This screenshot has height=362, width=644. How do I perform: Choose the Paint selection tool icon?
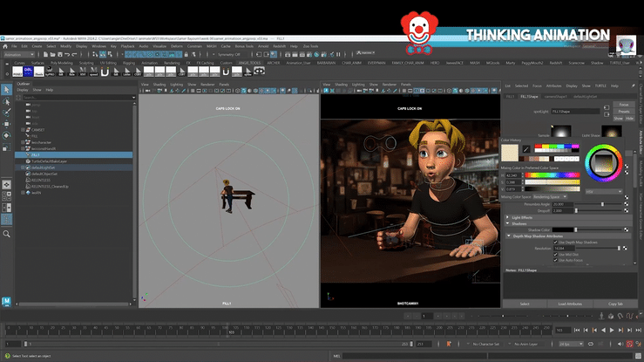tap(7, 113)
